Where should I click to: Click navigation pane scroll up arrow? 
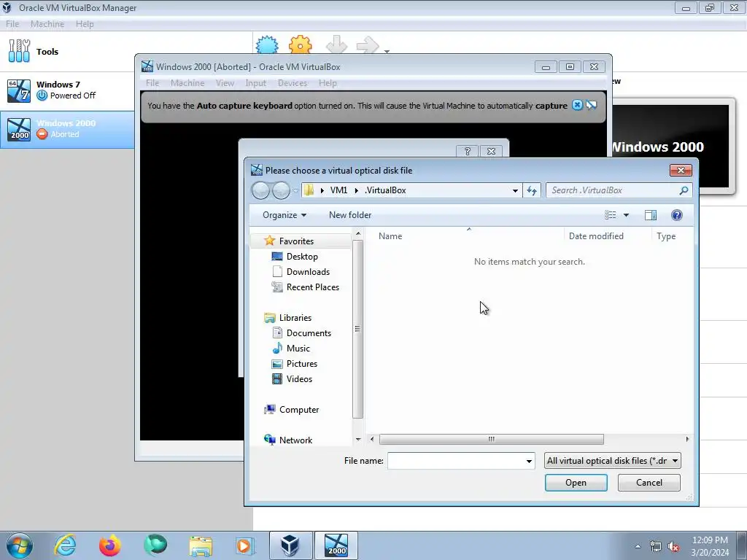[x=358, y=233]
